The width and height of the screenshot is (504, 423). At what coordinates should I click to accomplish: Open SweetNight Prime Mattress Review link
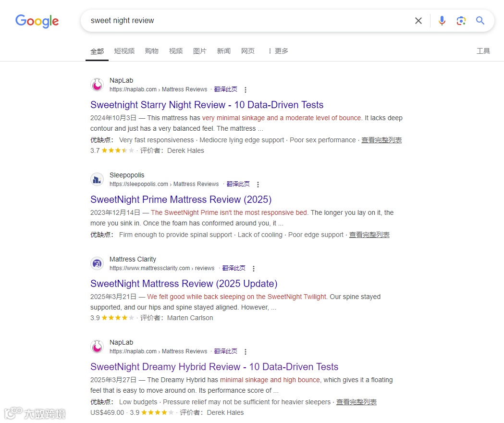[181, 199]
